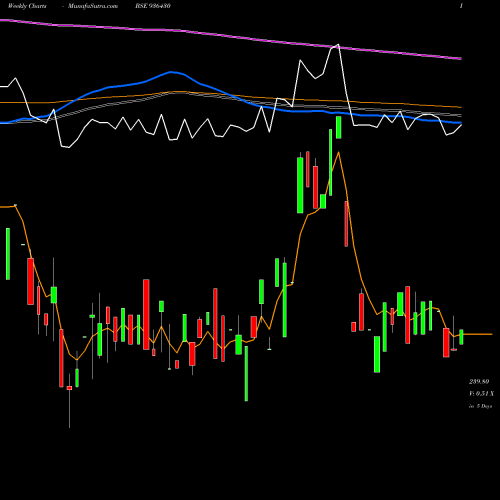Viewport: 500px width, 500px height.
Task: Click the last green candle on the right
Action: (x=461, y=337)
